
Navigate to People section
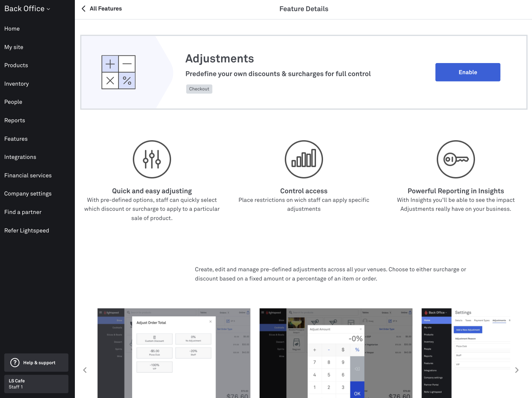[13, 102]
